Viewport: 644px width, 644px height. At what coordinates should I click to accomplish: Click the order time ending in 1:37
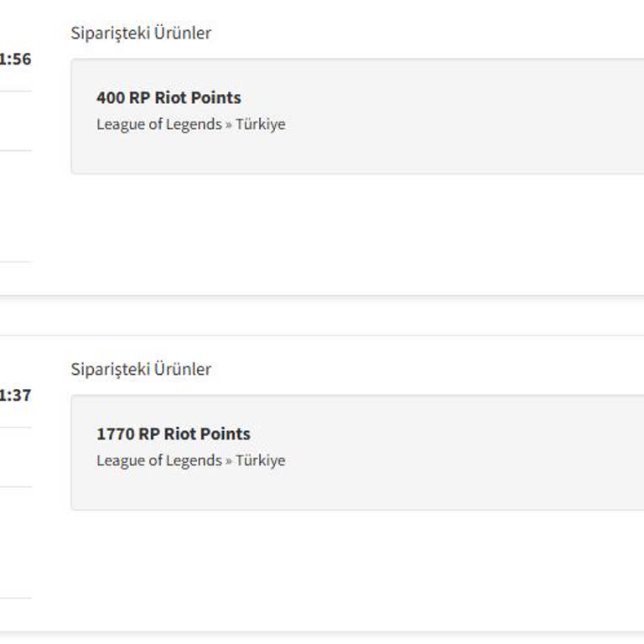(15, 396)
